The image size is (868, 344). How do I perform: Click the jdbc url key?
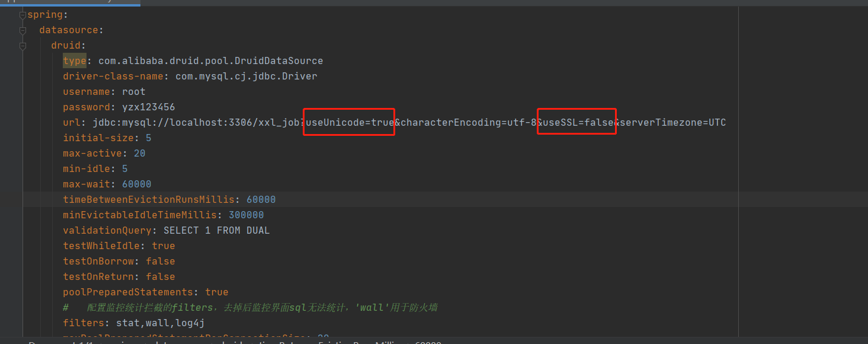pyautogui.click(x=71, y=122)
